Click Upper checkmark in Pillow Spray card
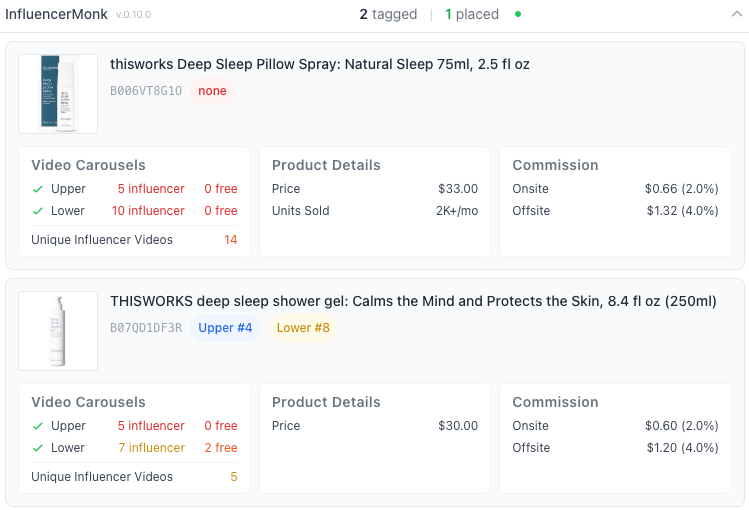Screen dimensions: 749x510 pyautogui.click(x=38, y=189)
